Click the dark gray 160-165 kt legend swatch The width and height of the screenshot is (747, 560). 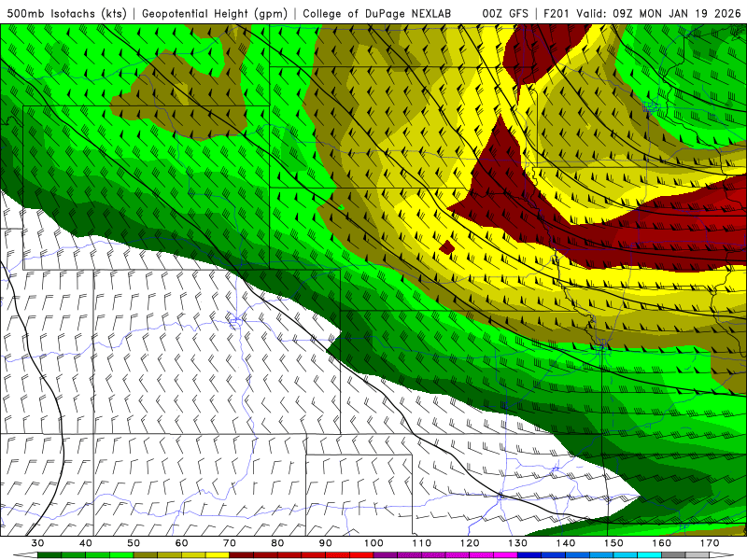673,555
